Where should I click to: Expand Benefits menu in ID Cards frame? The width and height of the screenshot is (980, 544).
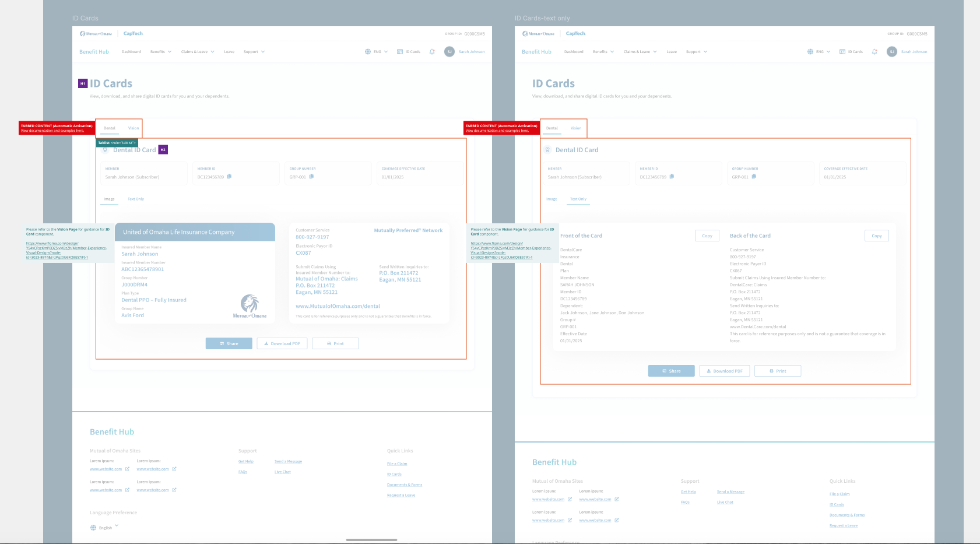point(161,52)
